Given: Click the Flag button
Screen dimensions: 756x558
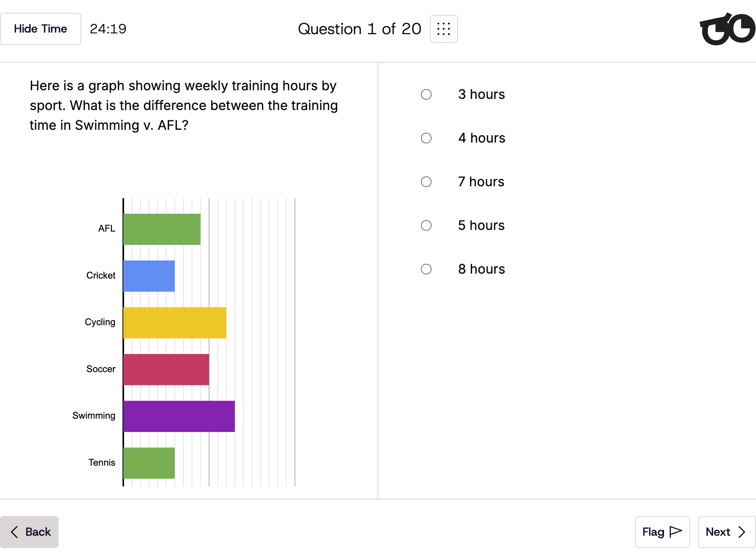Looking at the screenshot, I should (x=662, y=532).
